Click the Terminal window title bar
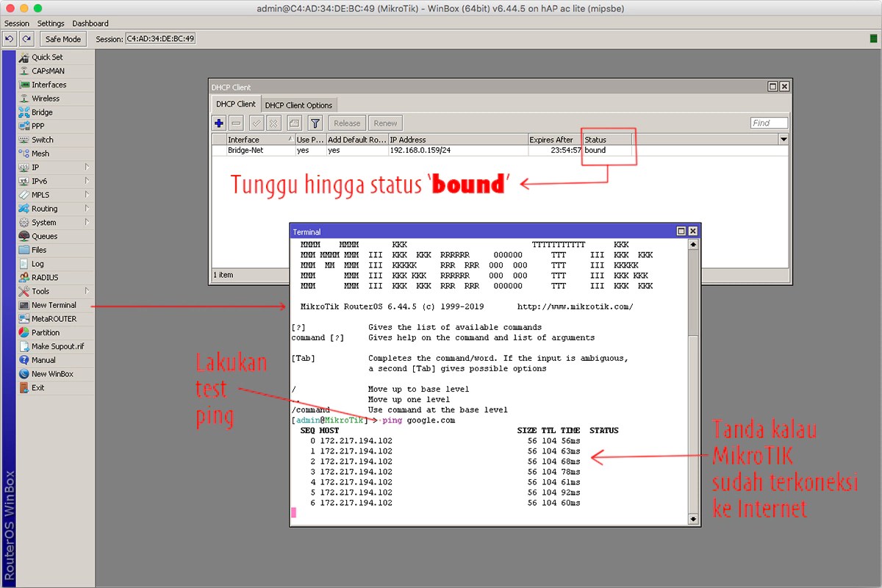This screenshot has width=882, height=588. click(482, 232)
